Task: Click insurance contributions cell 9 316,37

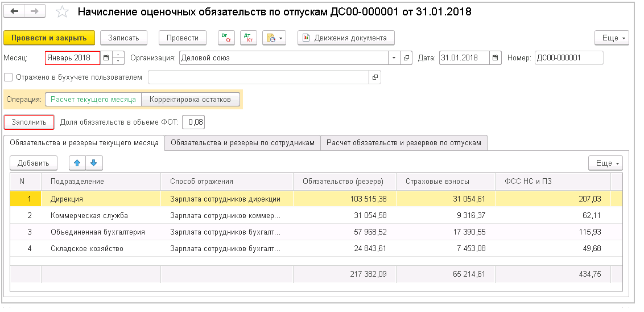Action: (445, 215)
